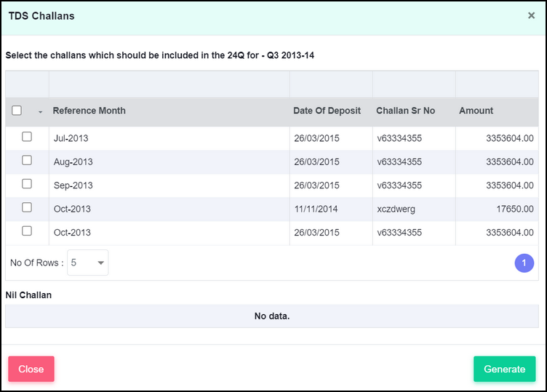Screen dimensions: 547x392
Task: Click the filter field above Reference Month
Action: 169,84
